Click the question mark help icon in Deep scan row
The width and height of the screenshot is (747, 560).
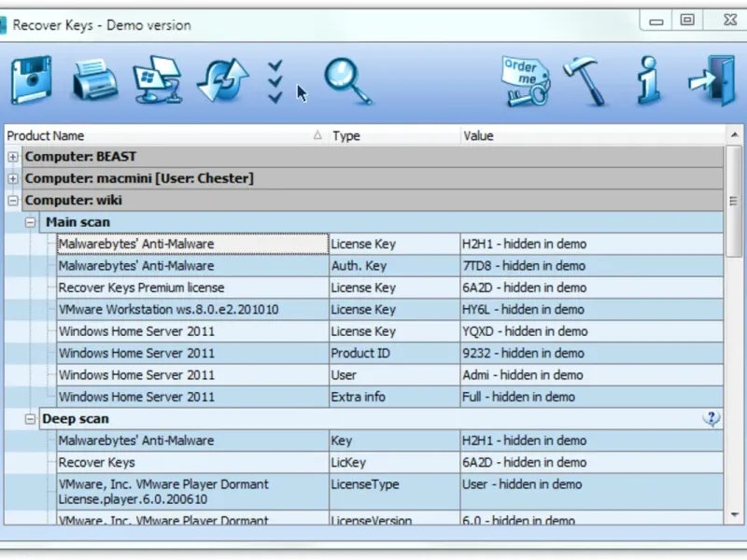712,418
